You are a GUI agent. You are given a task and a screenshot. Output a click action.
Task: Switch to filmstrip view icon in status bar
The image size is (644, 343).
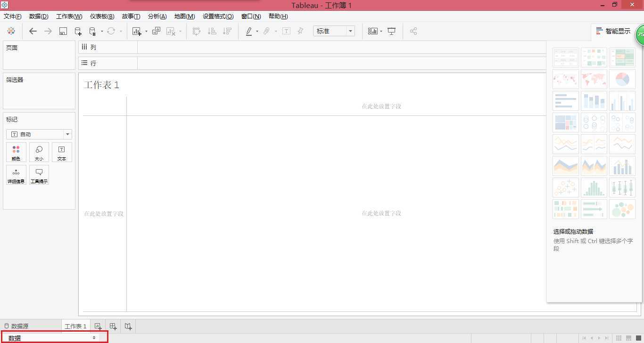pos(629,338)
